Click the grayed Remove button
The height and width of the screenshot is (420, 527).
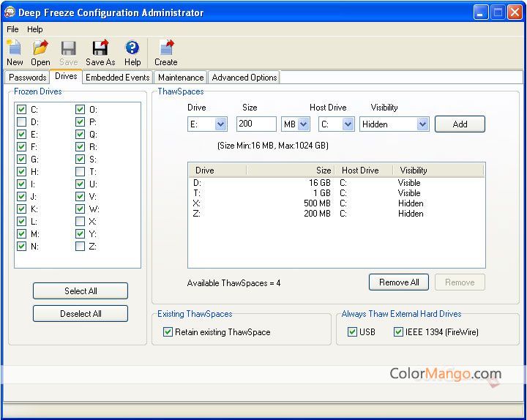point(460,282)
